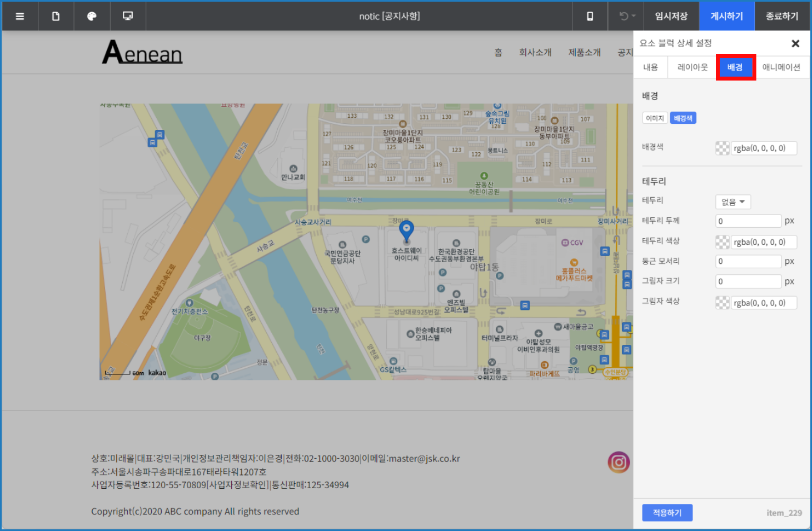Open the undo history dropdown arrow

click(x=634, y=16)
